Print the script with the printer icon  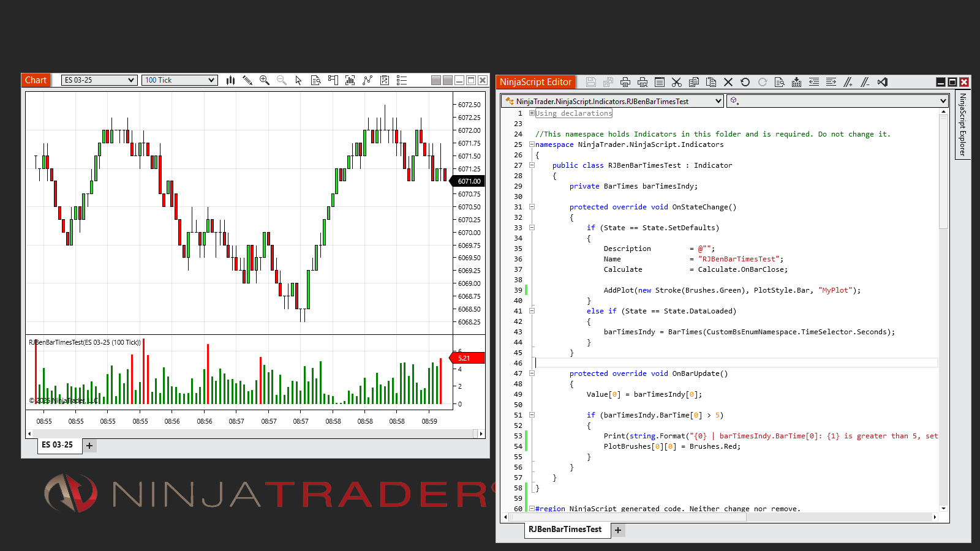(625, 82)
